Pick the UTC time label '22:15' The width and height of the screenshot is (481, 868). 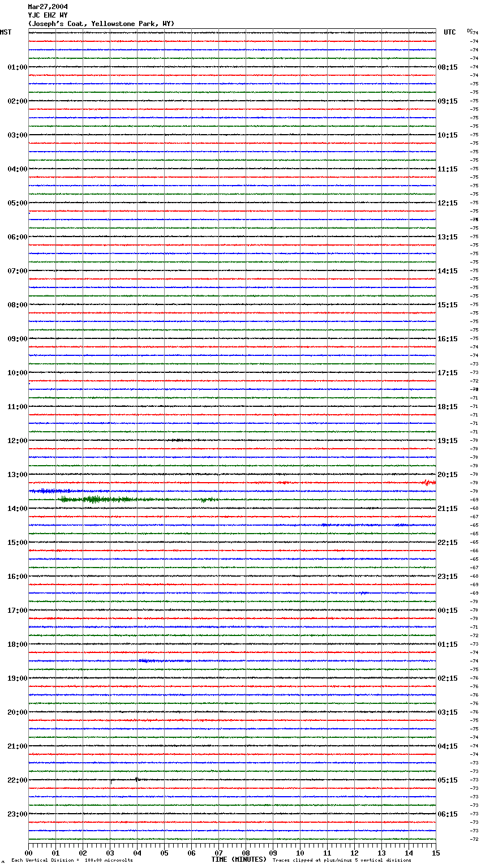[x=448, y=543]
